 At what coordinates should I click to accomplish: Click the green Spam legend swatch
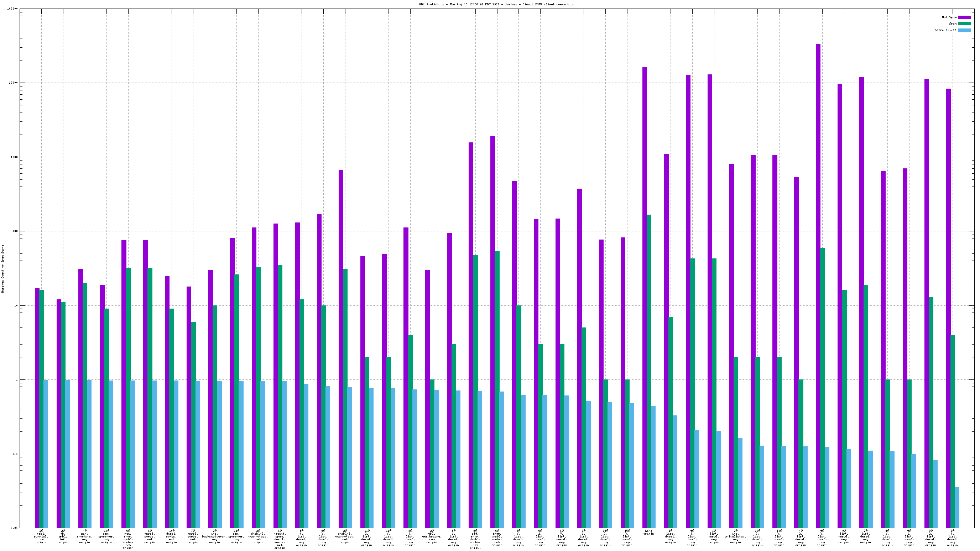(964, 23)
